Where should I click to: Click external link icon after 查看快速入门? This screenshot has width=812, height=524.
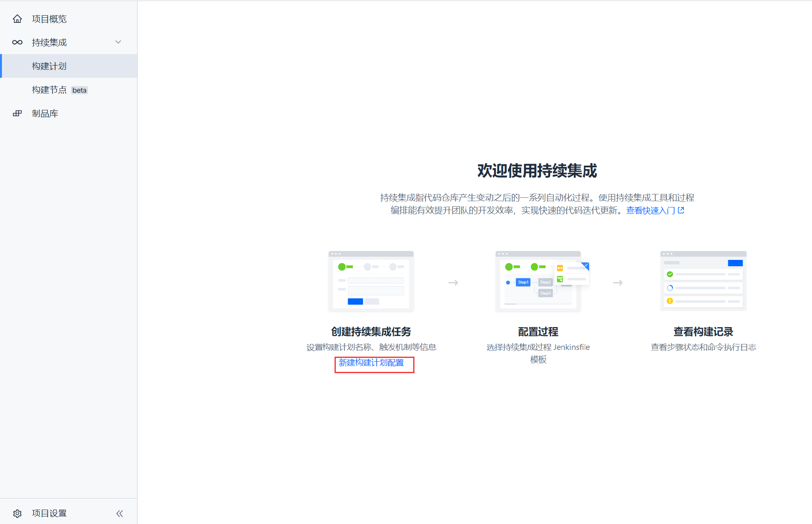pyautogui.click(x=681, y=210)
